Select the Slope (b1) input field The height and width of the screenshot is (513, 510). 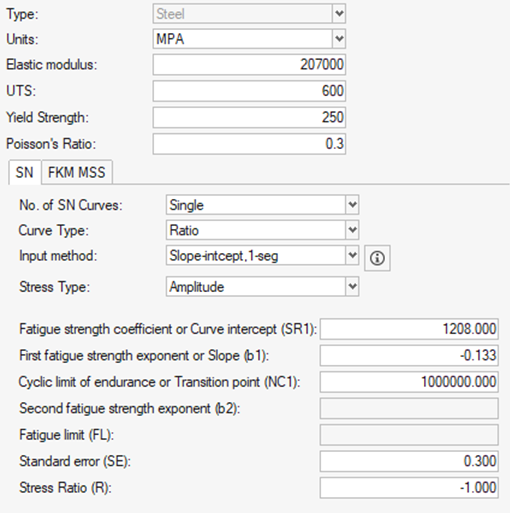409,355
